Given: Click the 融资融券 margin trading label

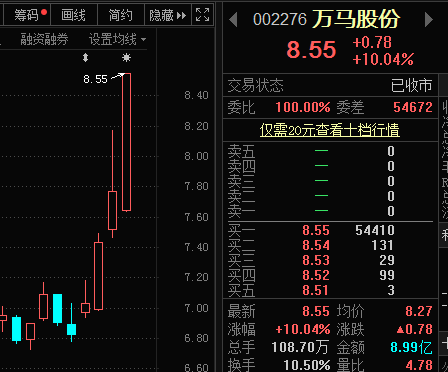Looking at the screenshot, I should pos(44,39).
